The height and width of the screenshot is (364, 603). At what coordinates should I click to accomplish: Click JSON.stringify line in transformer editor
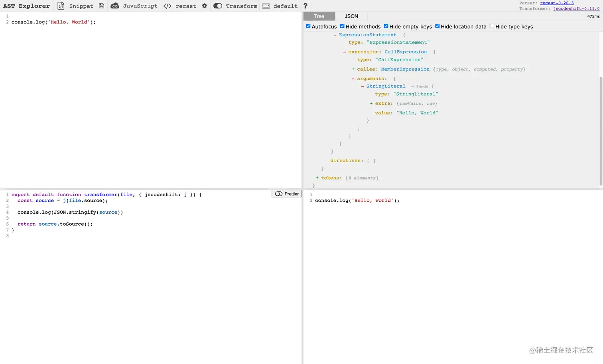[70, 212]
